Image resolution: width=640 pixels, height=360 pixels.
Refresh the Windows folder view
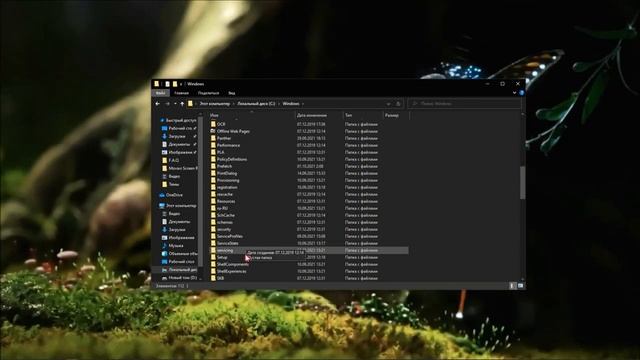pyautogui.click(x=398, y=104)
